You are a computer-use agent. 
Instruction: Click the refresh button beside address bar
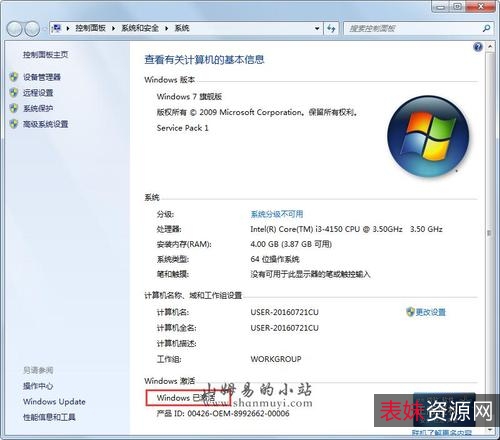click(x=331, y=28)
